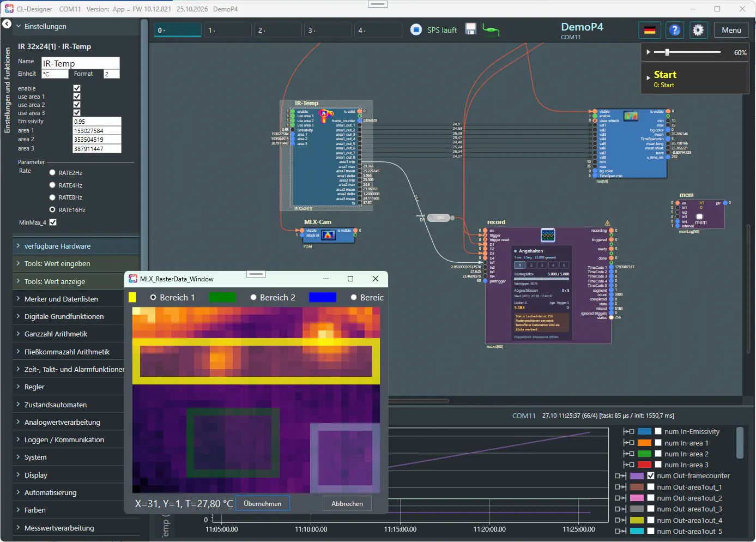This screenshot has height=542, width=756.
Task: Click the oscilloscope icon in the record block
Action: click(x=548, y=235)
